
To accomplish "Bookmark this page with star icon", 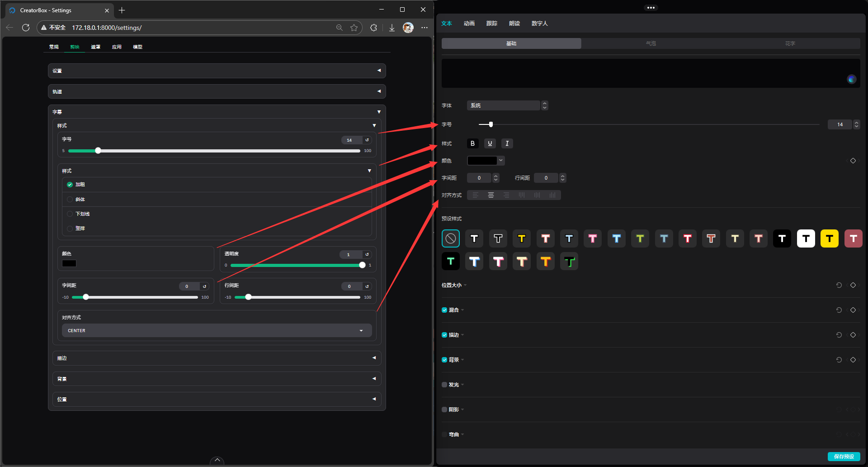I will click(354, 28).
